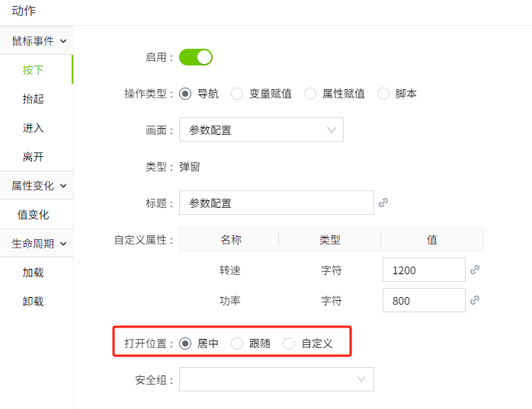
Task: Select the 属性赋值 radio option
Action: (x=310, y=94)
